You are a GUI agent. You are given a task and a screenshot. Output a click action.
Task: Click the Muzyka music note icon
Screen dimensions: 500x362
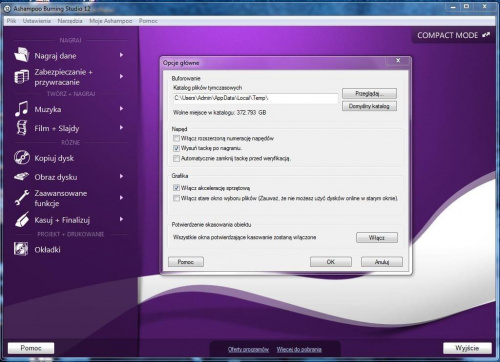click(22, 109)
